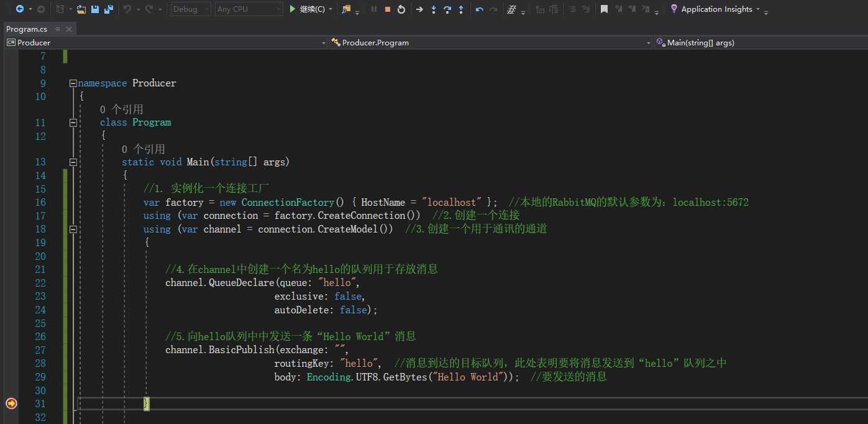
Task: Click the Previous Bookmark icon
Action: tap(619, 9)
